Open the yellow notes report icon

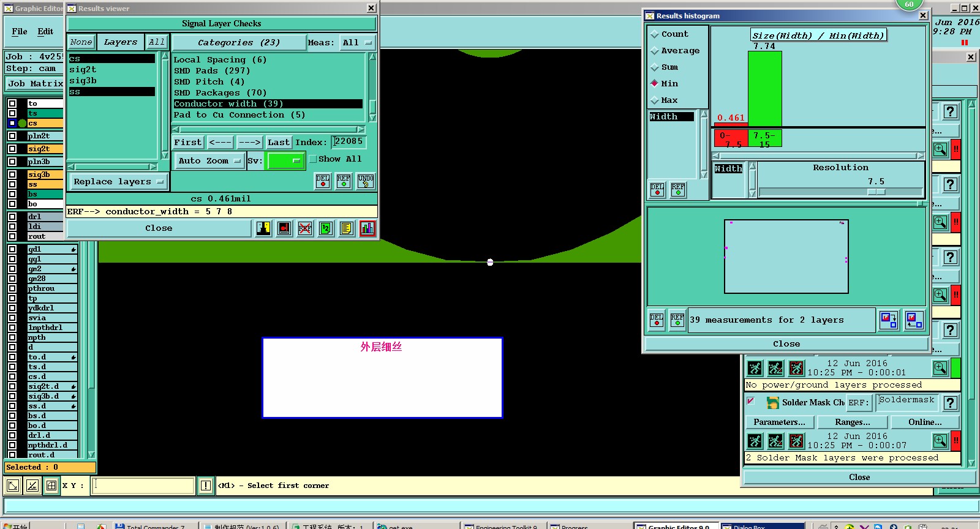[347, 228]
